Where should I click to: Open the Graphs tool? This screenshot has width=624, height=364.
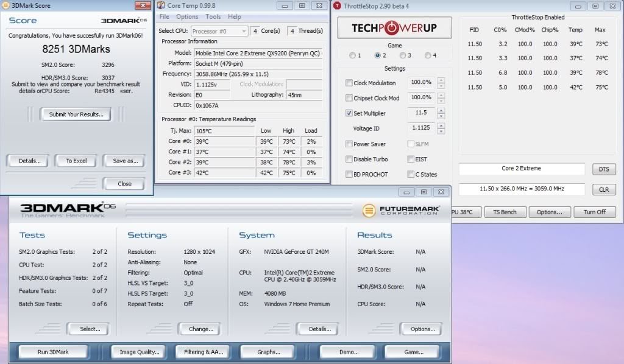coord(268,352)
